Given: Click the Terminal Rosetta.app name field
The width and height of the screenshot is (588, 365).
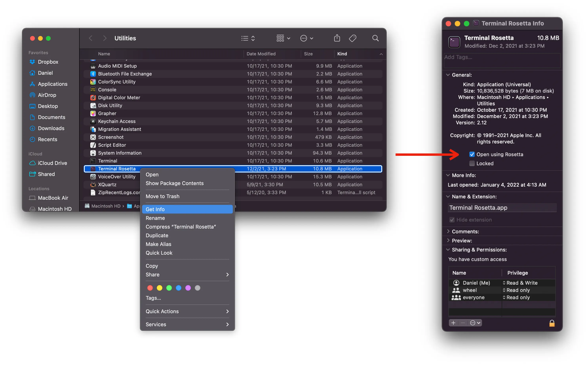Looking at the screenshot, I should click(x=502, y=208).
